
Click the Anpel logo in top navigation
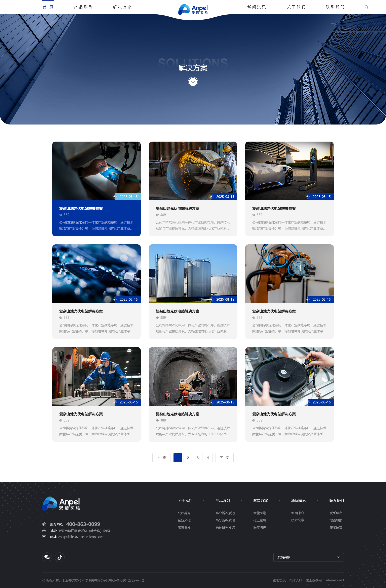(x=193, y=9)
